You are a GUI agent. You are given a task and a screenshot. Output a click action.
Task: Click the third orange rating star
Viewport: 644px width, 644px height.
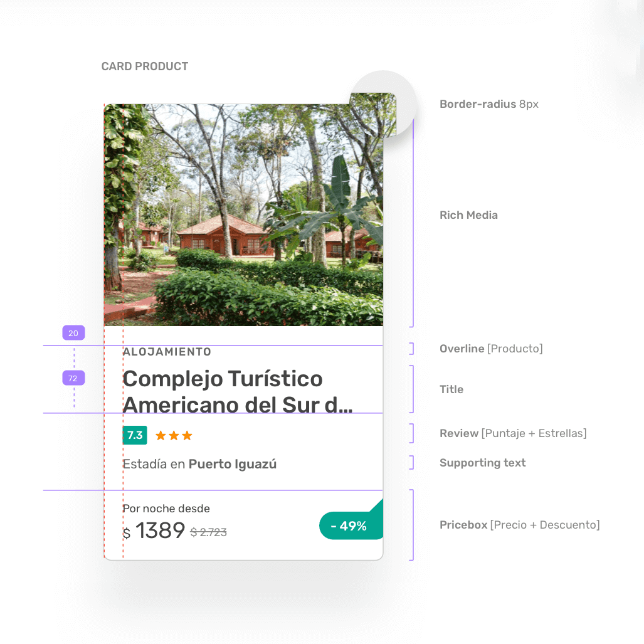tap(187, 435)
